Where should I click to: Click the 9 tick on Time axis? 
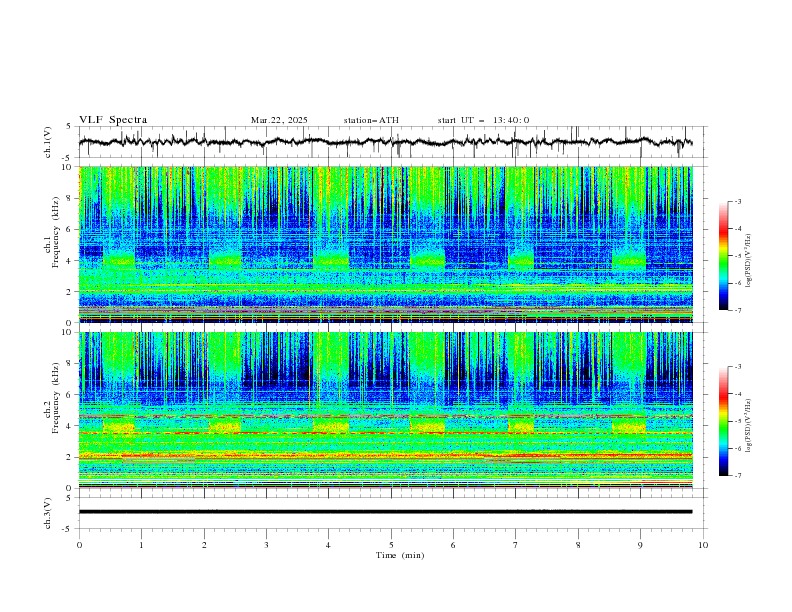click(x=640, y=545)
